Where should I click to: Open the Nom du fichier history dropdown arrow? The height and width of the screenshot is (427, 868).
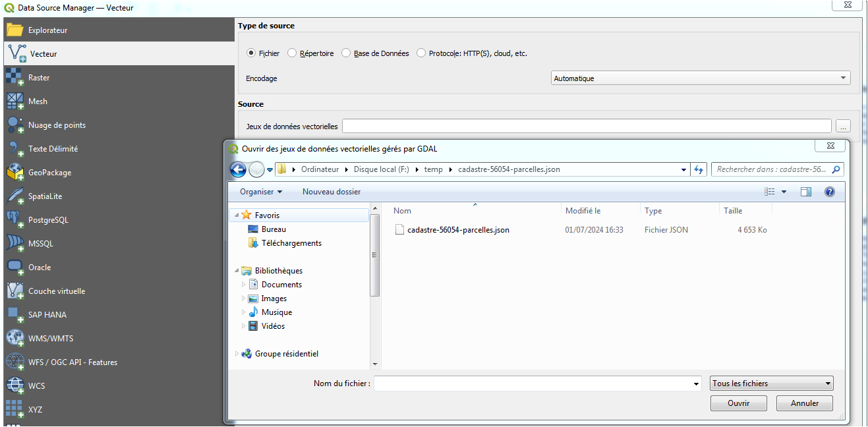pos(697,384)
